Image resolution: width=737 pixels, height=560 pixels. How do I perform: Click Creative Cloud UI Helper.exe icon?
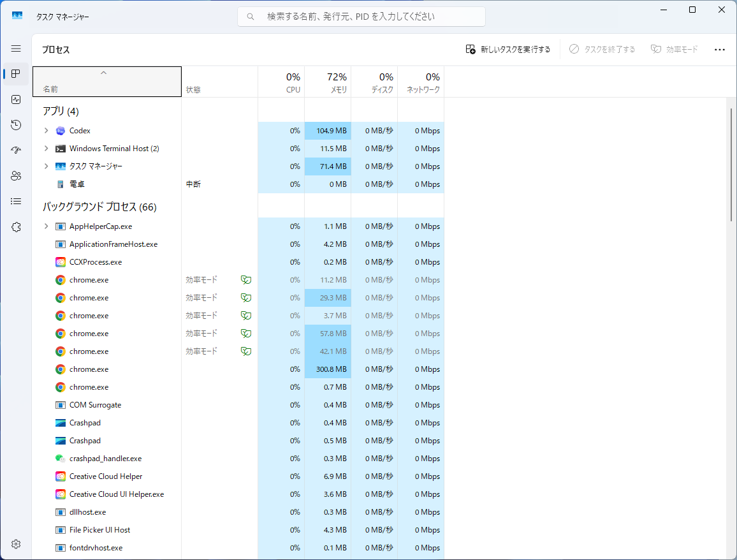pos(61,494)
